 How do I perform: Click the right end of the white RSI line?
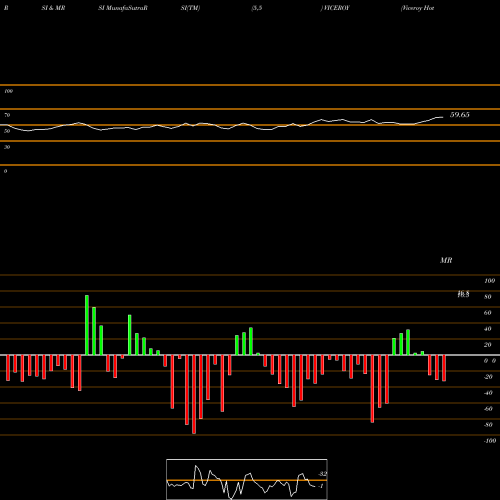coord(442,117)
